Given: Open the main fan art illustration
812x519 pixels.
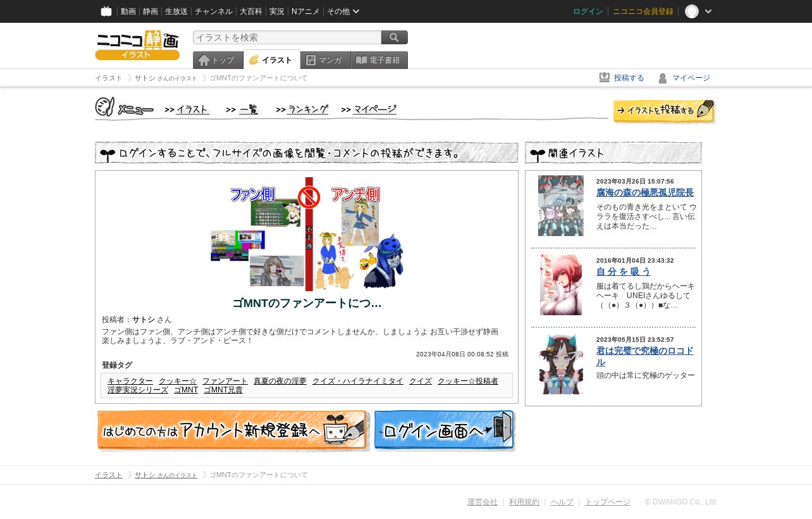Looking at the screenshot, I should tap(307, 234).
